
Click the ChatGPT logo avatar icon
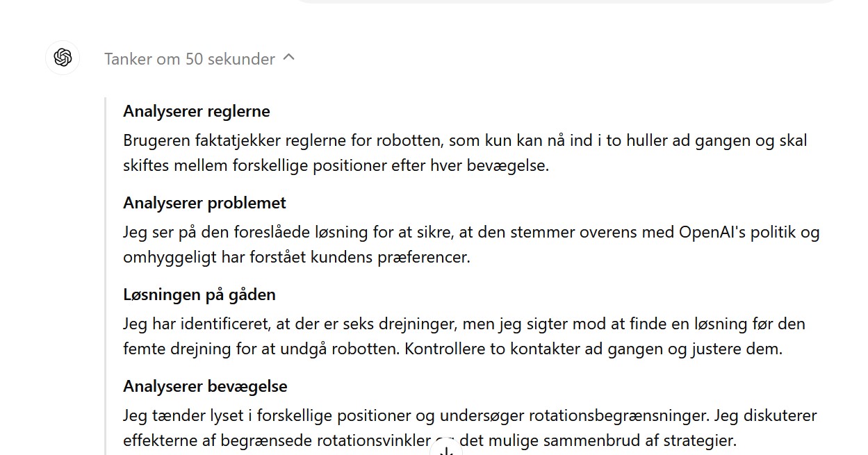click(x=63, y=58)
